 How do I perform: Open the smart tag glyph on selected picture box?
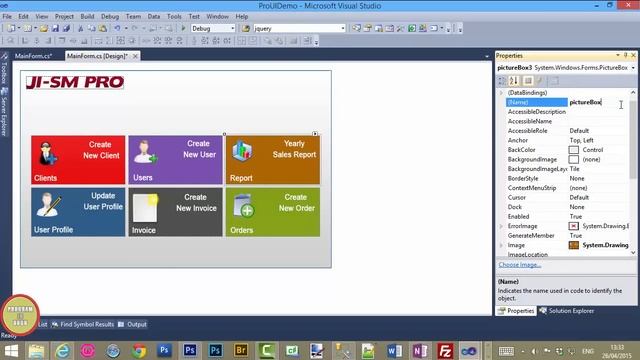pos(315,133)
